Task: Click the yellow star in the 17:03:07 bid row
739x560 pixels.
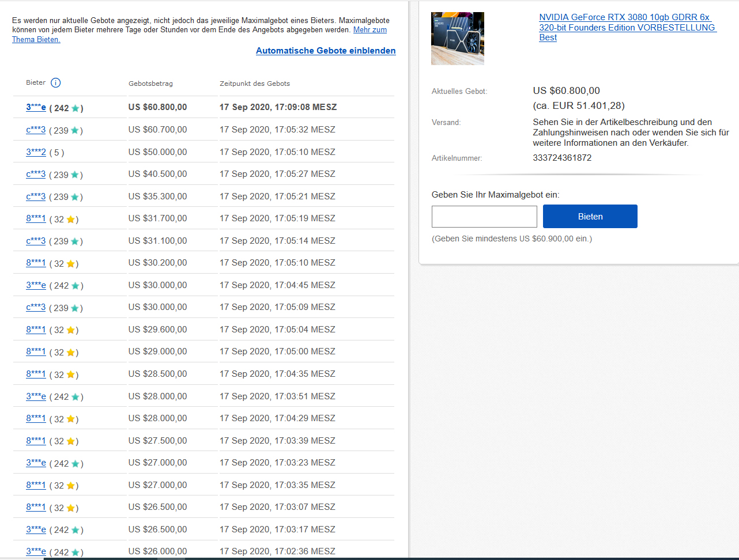Action: coord(70,508)
